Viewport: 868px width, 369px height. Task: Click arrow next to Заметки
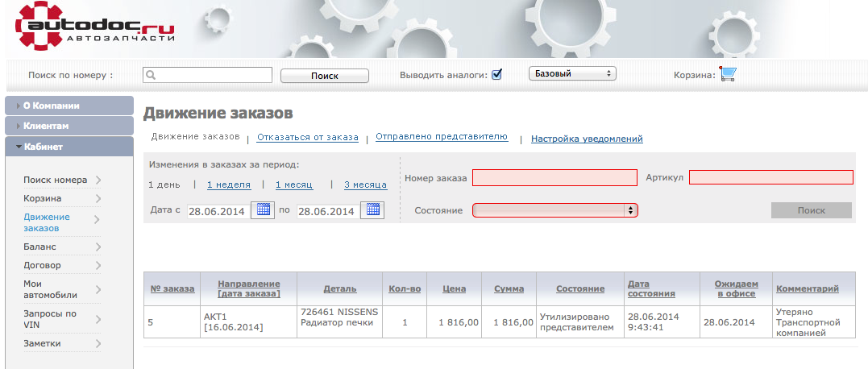(x=98, y=344)
